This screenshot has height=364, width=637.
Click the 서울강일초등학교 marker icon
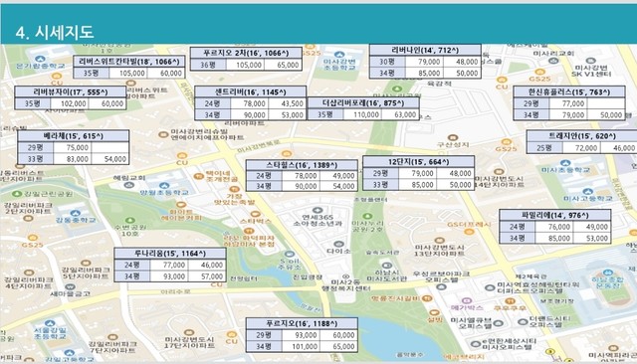coord(50,323)
